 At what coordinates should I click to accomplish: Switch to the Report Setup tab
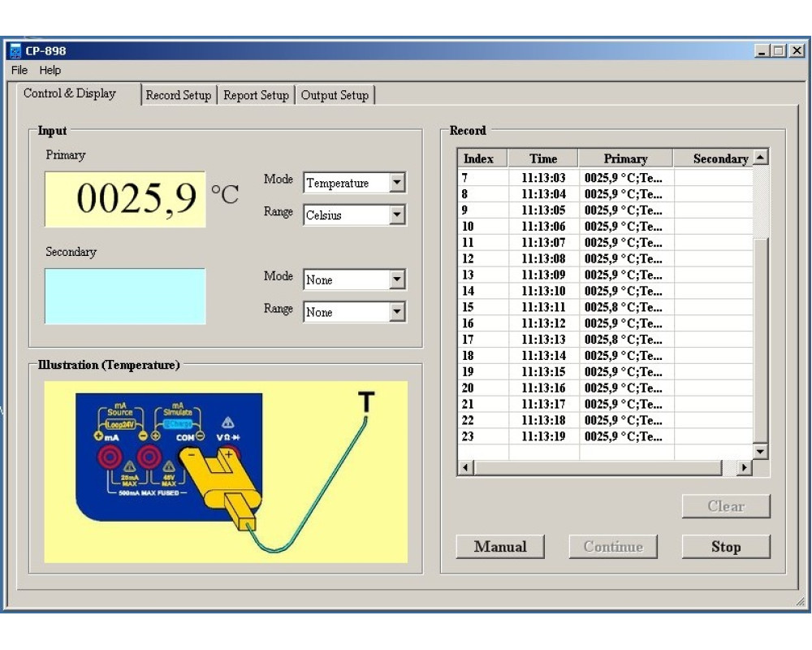[256, 95]
